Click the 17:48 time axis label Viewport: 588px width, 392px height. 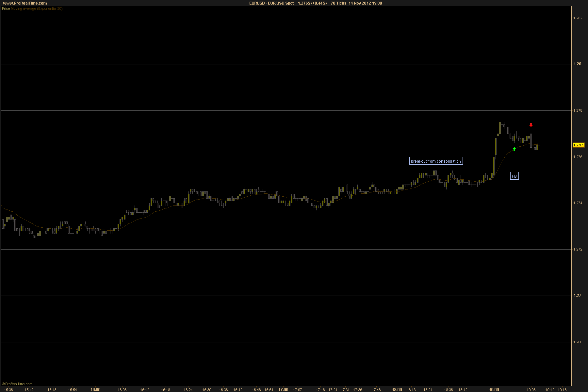coord(376,390)
